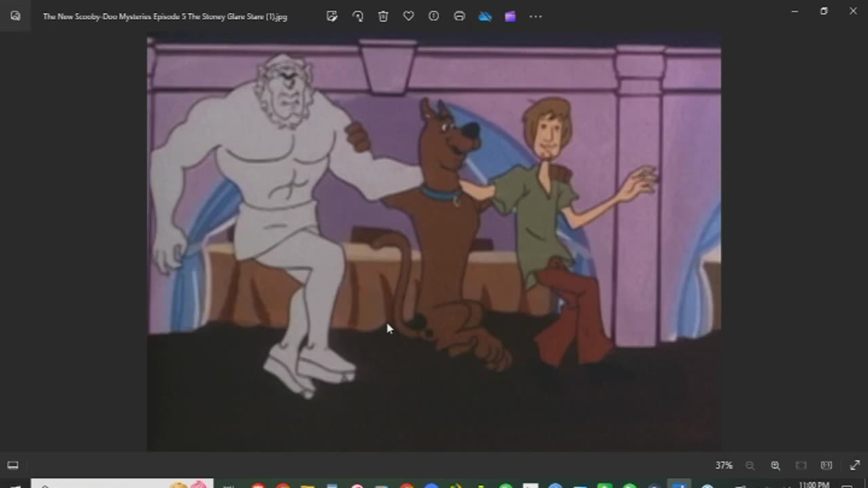The image size is (868, 488).
Task: Toggle the filmstrip icon at bottom left
Action: click(13, 465)
